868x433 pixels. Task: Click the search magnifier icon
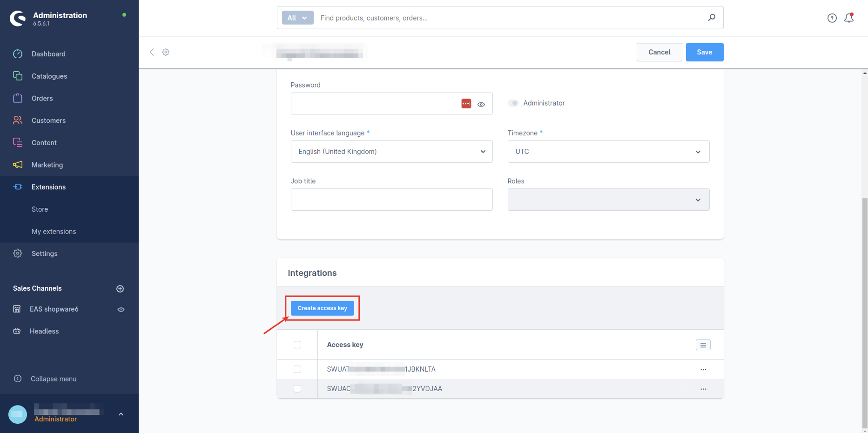(x=712, y=18)
